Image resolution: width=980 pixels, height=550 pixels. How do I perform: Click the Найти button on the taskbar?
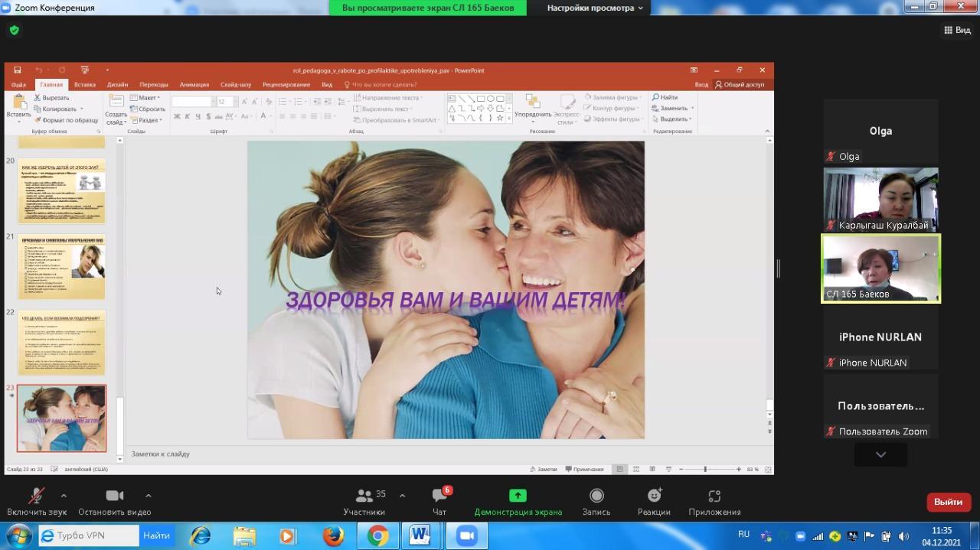pyautogui.click(x=156, y=535)
